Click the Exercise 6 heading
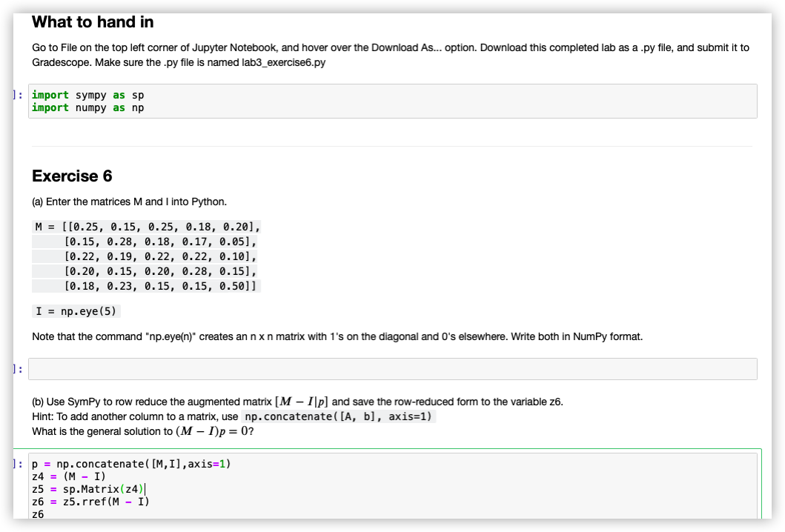The width and height of the screenshot is (785, 532). pyautogui.click(x=72, y=176)
